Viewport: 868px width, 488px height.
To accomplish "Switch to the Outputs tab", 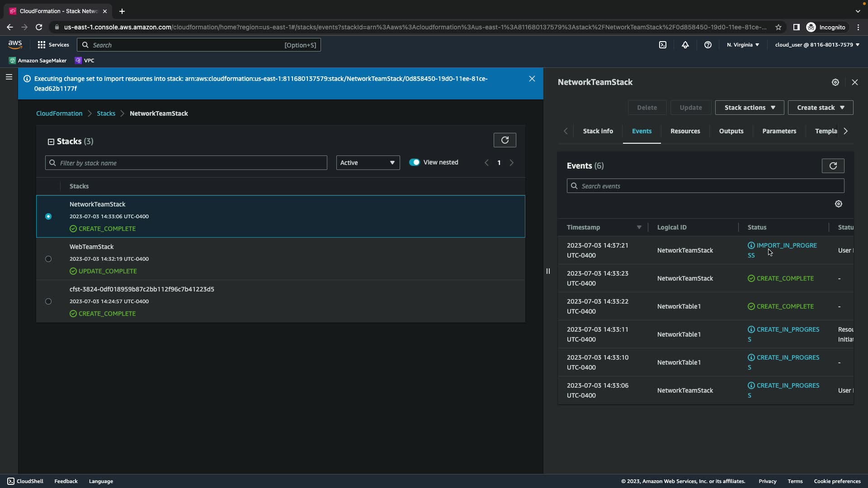I will (x=731, y=131).
